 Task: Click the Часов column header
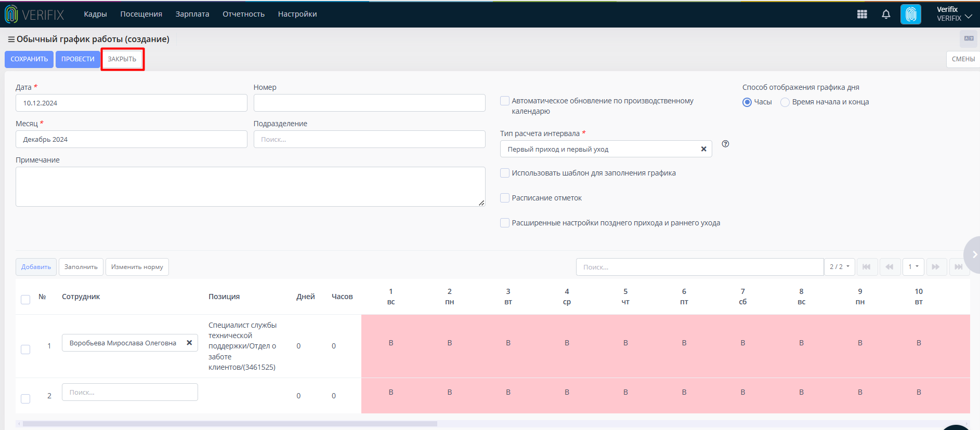coord(342,297)
